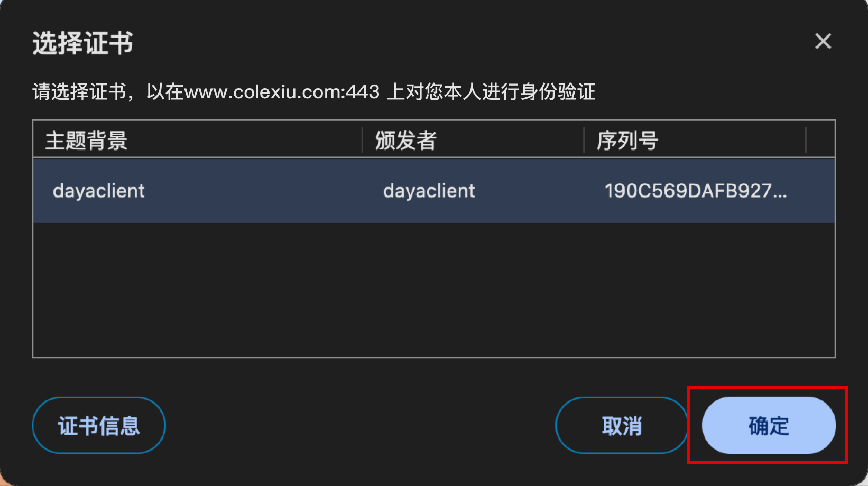
Task: Select the dayaclient certificate subject cell
Action: [99, 191]
